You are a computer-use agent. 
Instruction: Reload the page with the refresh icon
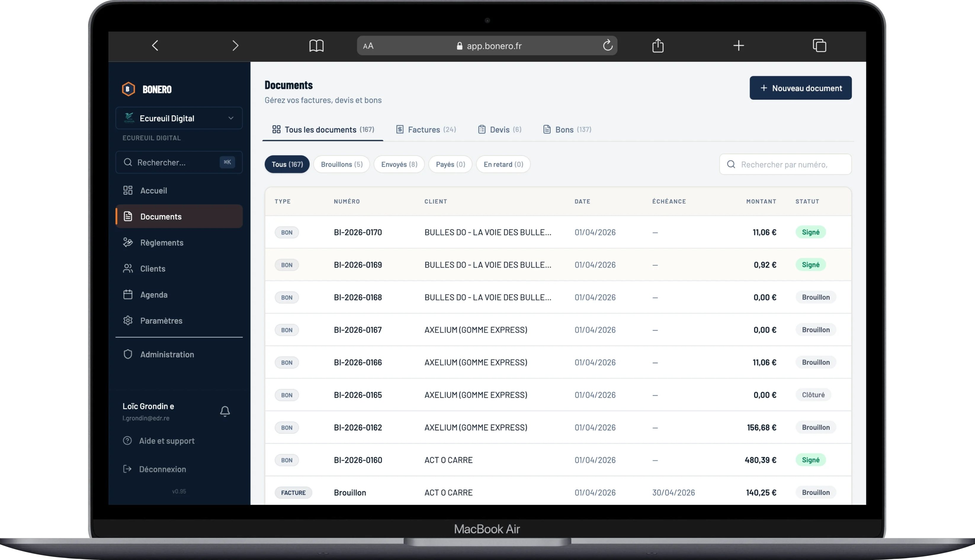607,46
